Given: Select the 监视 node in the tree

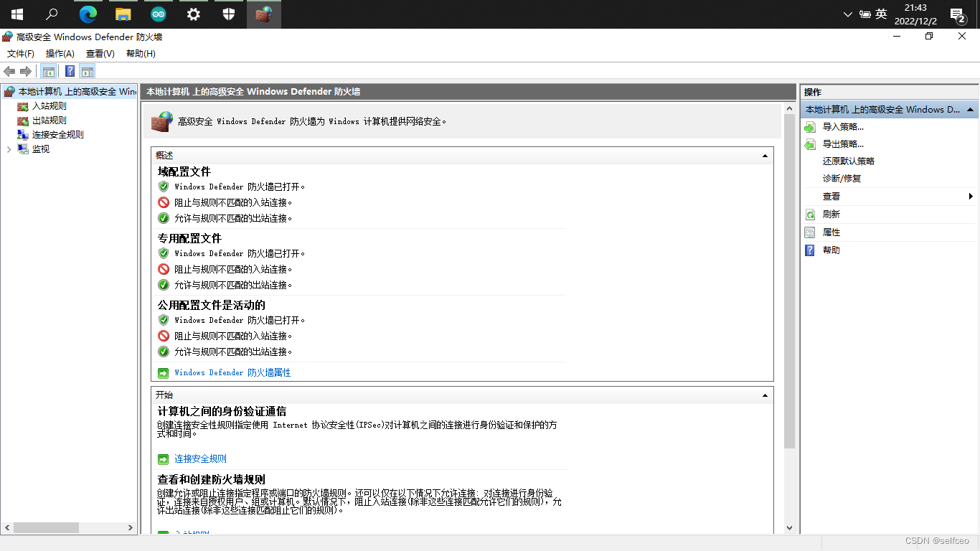Looking at the screenshot, I should tap(41, 149).
